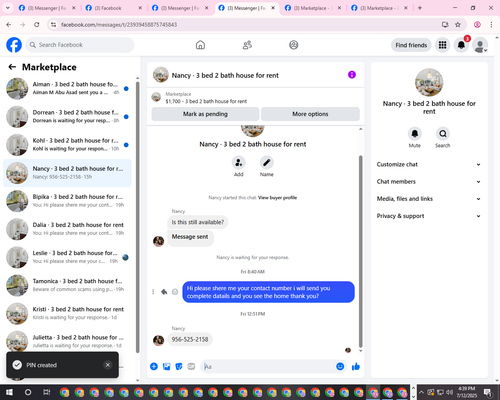
Task: Open Julietta conversation
Action: coord(67,341)
